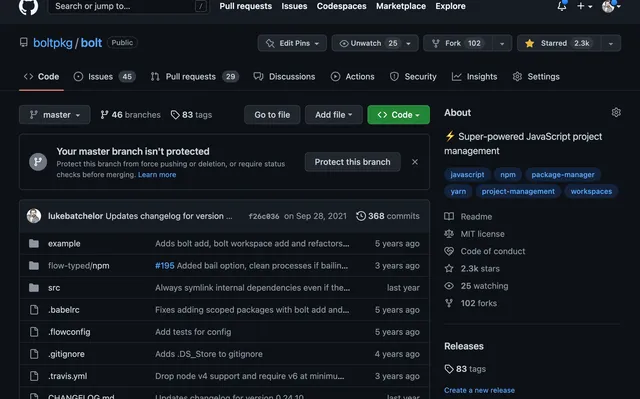Go to Marketplace
Screen dimensions: 640x399
tap(401, 6)
